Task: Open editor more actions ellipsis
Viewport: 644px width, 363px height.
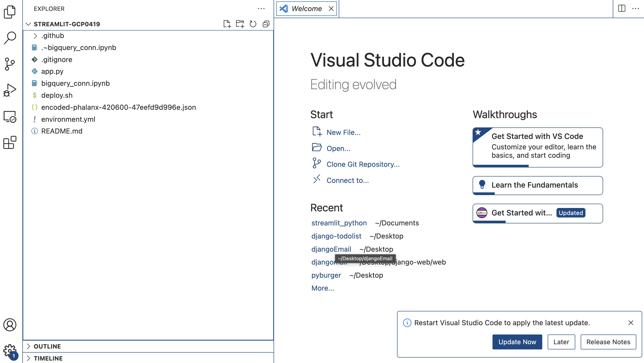Action: pyautogui.click(x=635, y=9)
